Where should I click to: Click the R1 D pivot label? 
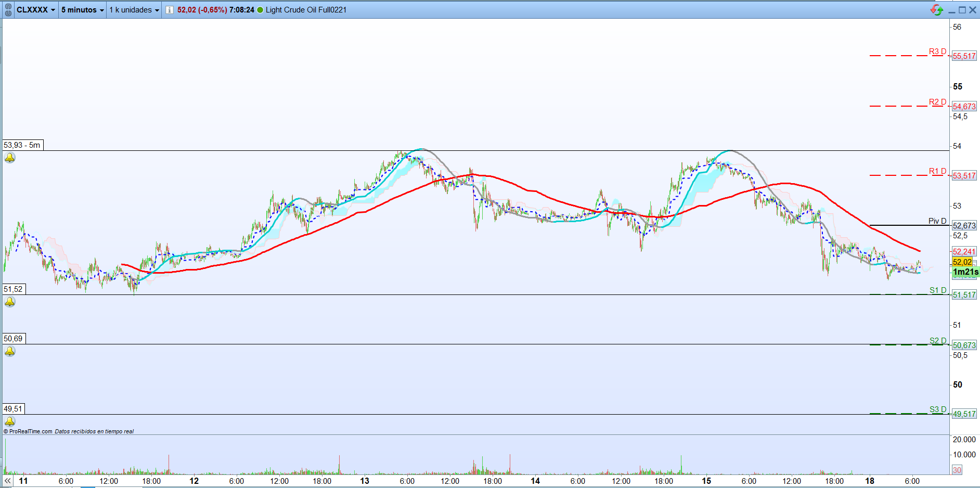937,171
